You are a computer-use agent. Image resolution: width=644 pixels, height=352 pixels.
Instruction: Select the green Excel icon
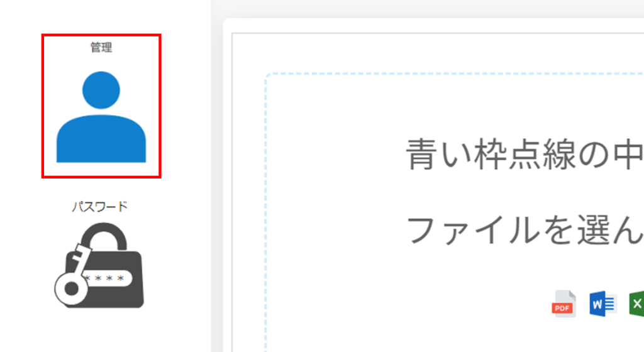pos(636,304)
